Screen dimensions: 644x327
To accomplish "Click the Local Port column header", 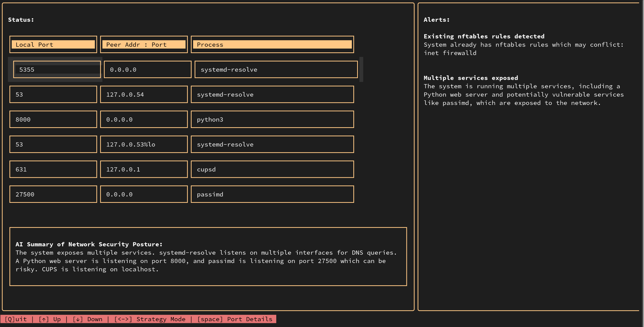I will point(53,45).
